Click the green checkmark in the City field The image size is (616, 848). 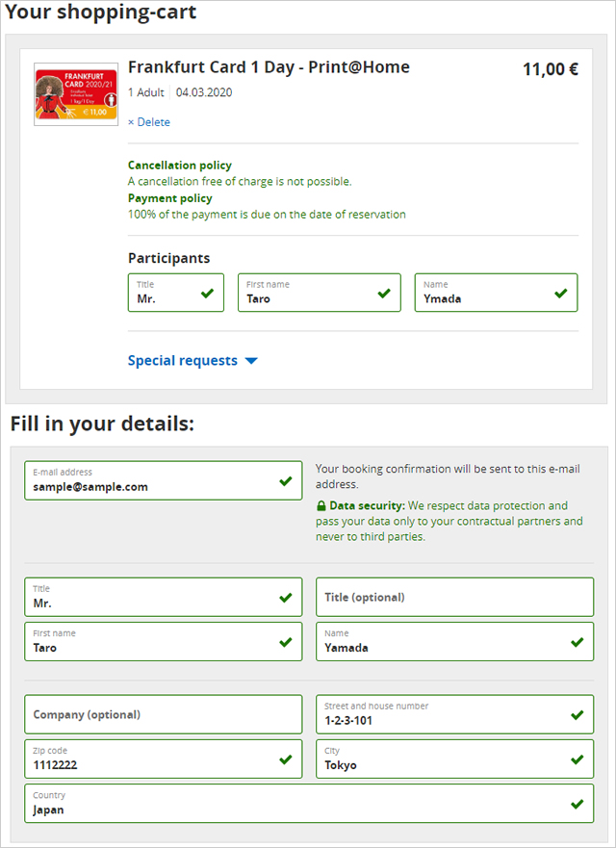577,758
